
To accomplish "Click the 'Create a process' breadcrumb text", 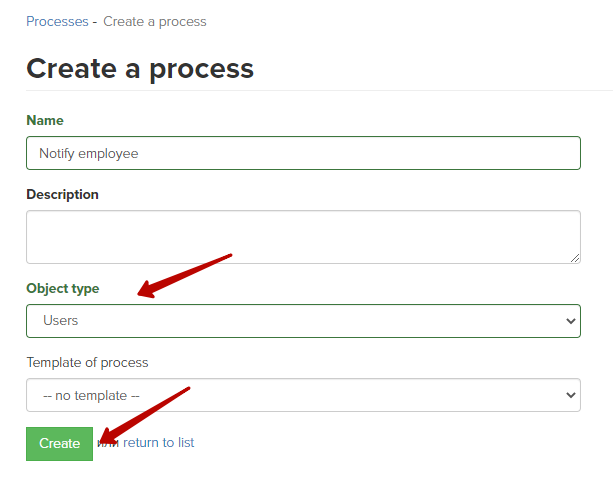I will pyautogui.click(x=155, y=22).
